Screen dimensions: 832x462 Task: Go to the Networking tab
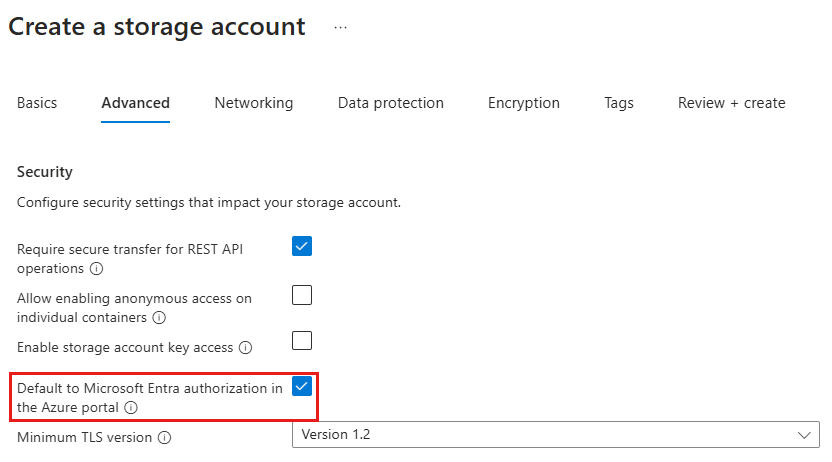click(x=254, y=103)
